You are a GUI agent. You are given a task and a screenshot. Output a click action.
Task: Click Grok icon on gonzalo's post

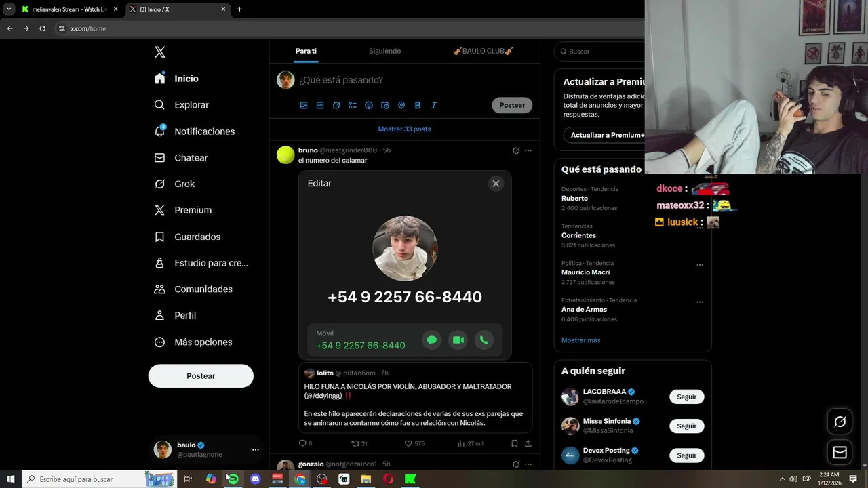click(x=516, y=464)
